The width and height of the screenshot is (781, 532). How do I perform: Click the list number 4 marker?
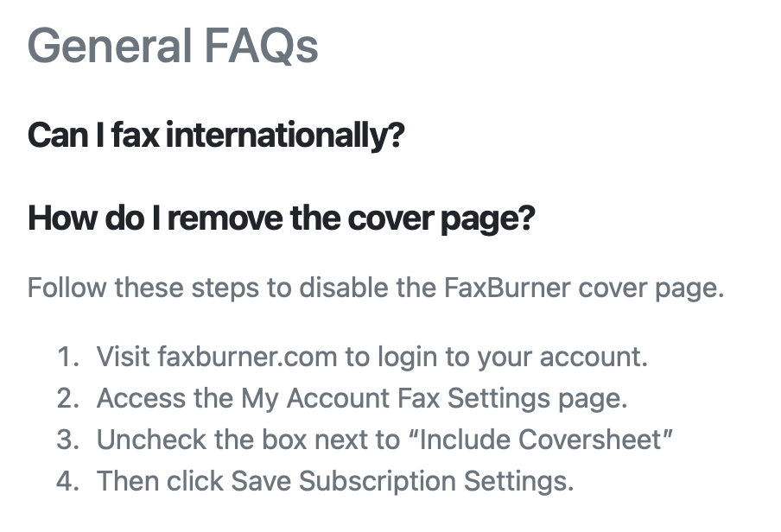(x=67, y=481)
